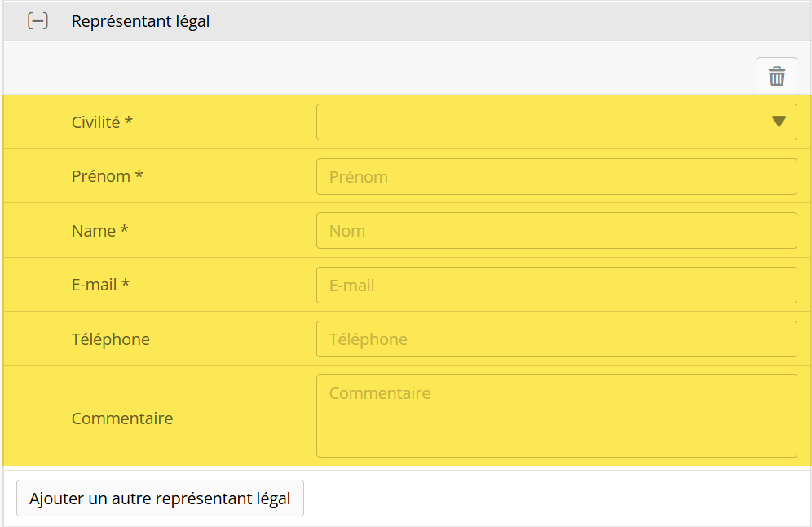Focus the Commentaire text area
Viewport: 812px width, 527px height.
[x=556, y=416]
